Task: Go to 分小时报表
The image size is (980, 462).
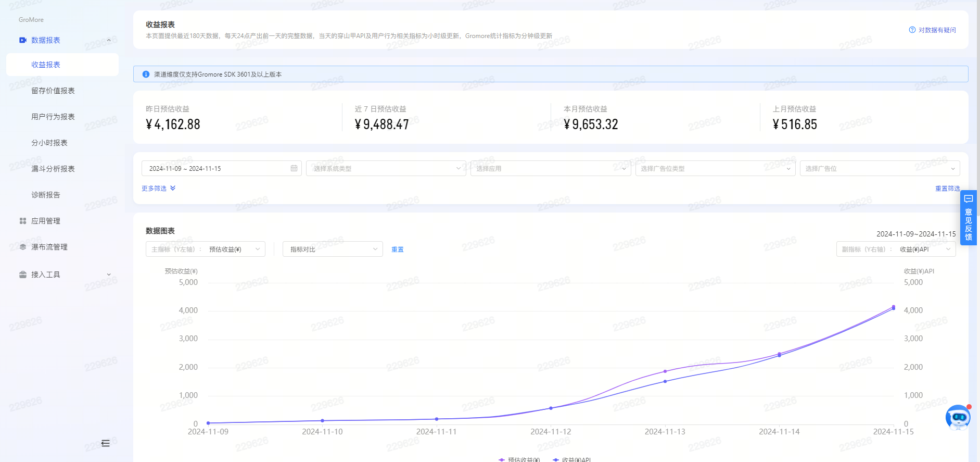Action: click(x=49, y=143)
